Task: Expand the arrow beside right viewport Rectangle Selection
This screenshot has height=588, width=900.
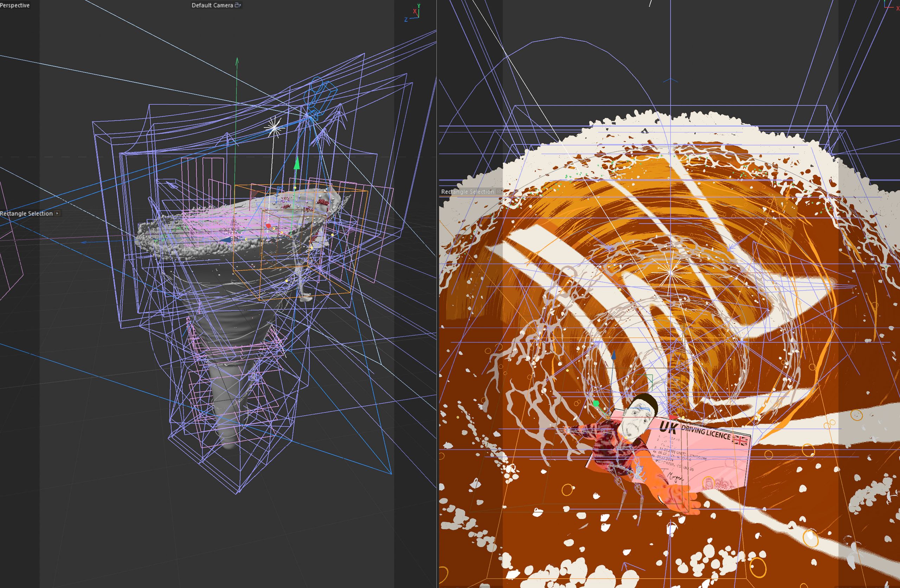Action: point(499,191)
